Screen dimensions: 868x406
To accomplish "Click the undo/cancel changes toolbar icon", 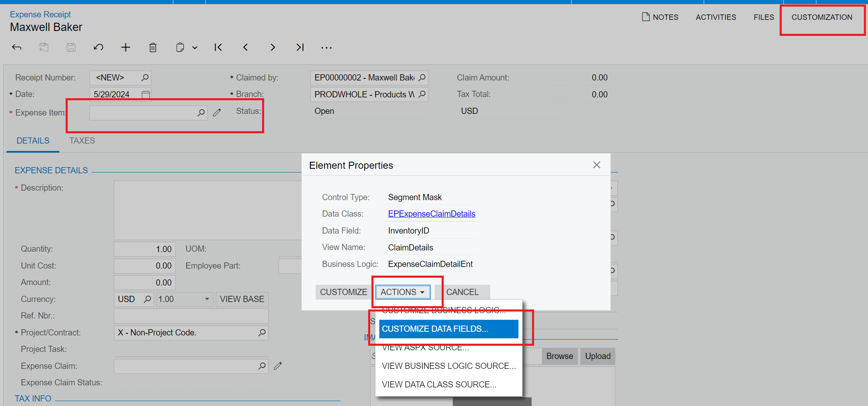I will point(98,47).
